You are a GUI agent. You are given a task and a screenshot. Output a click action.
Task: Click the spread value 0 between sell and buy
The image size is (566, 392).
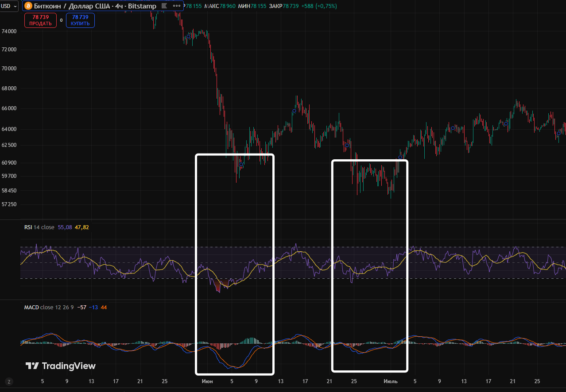61,20
